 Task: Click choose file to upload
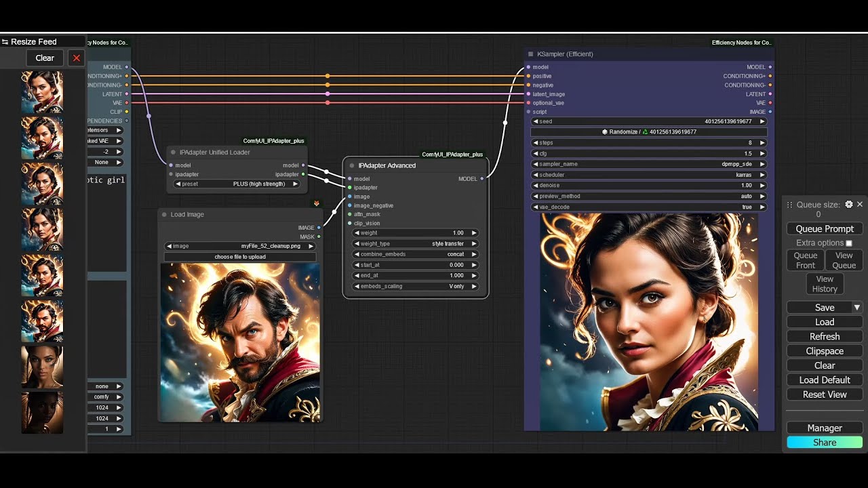click(240, 257)
